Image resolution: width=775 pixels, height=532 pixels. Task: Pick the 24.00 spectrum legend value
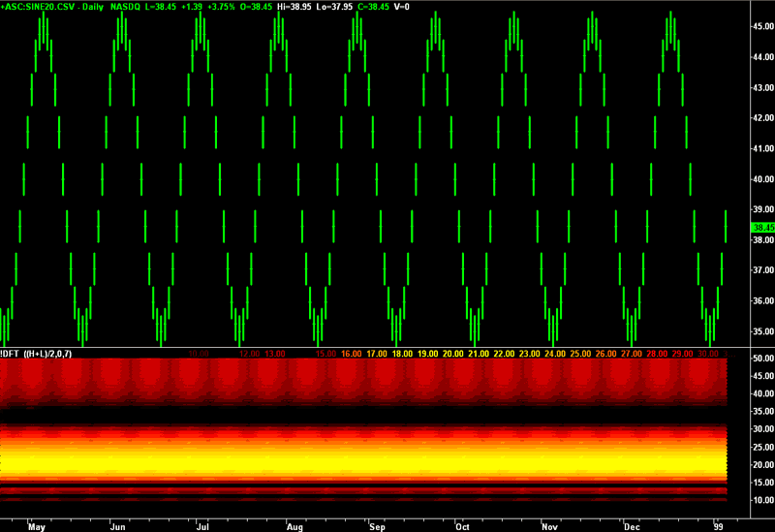[x=555, y=354]
